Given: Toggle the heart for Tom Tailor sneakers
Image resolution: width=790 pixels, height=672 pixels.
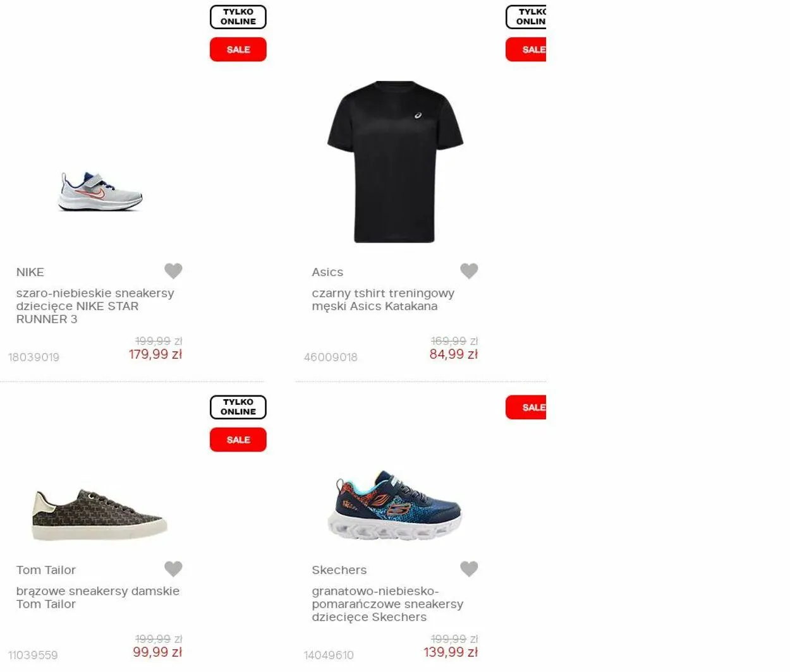Looking at the screenshot, I should [173, 569].
